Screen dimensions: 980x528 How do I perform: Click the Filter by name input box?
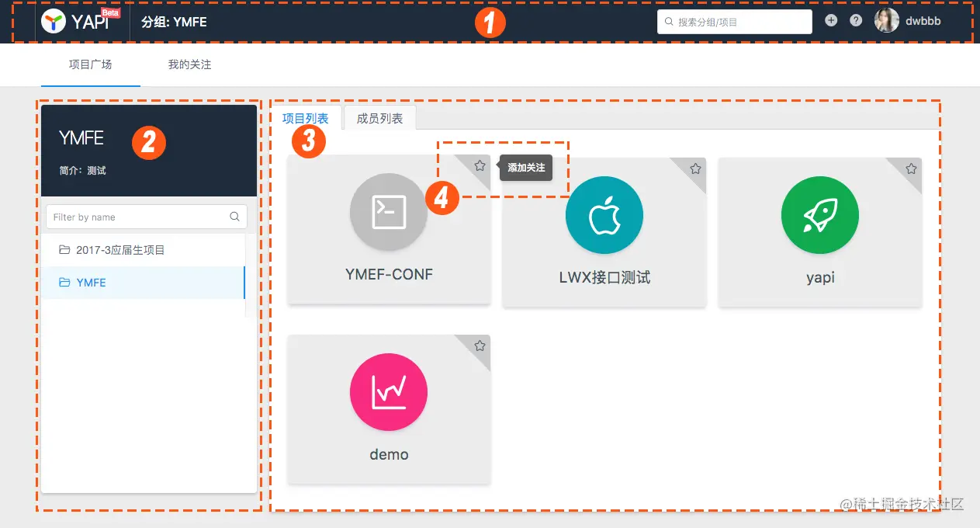(x=140, y=217)
